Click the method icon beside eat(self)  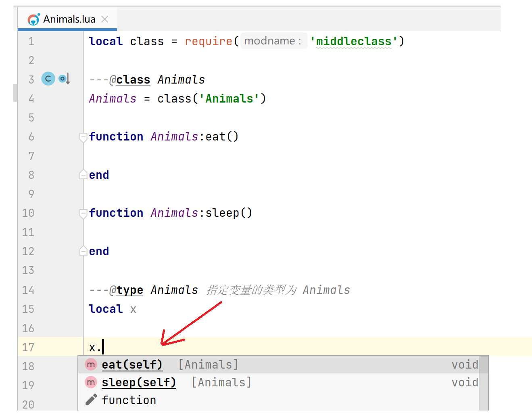(x=91, y=365)
